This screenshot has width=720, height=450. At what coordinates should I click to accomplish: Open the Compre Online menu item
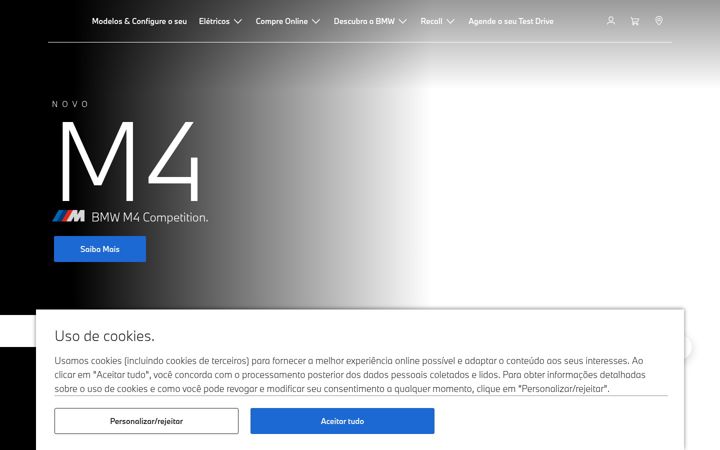281,21
